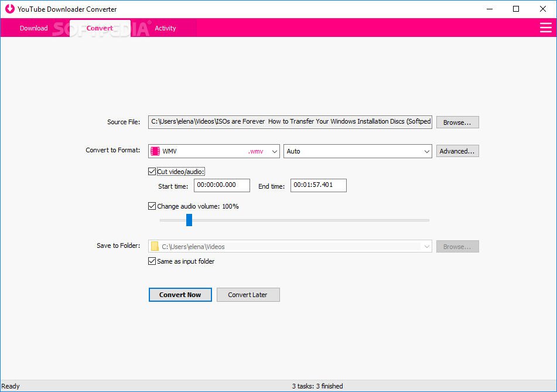Click the WMV film strip format icon
This screenshot has width=557, height=392.
tap(155, 151)
